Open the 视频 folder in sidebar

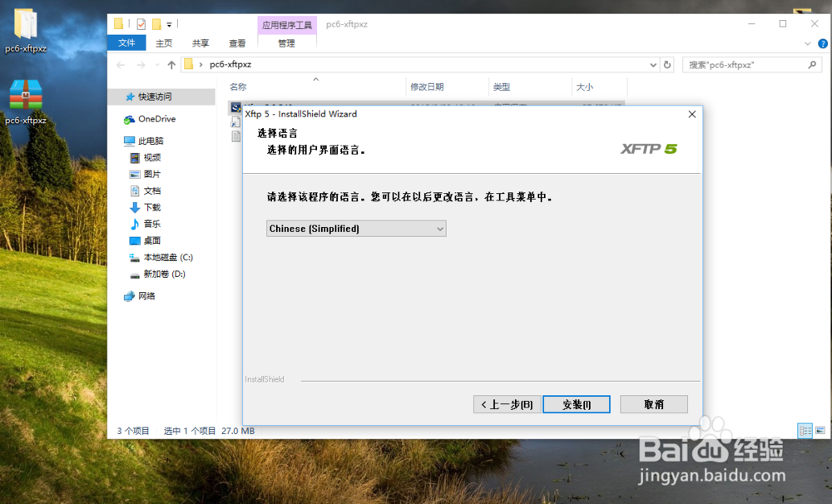[x=151, y=157]
